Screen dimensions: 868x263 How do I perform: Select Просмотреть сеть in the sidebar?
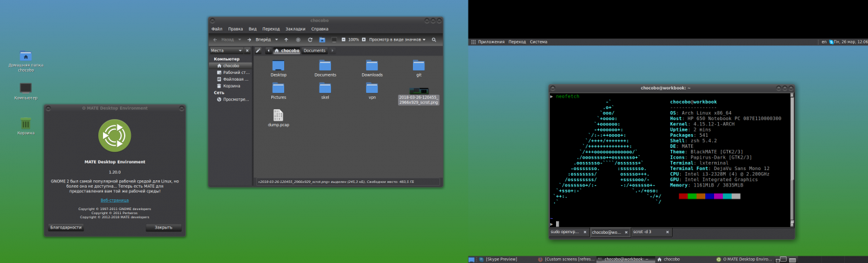231,99
